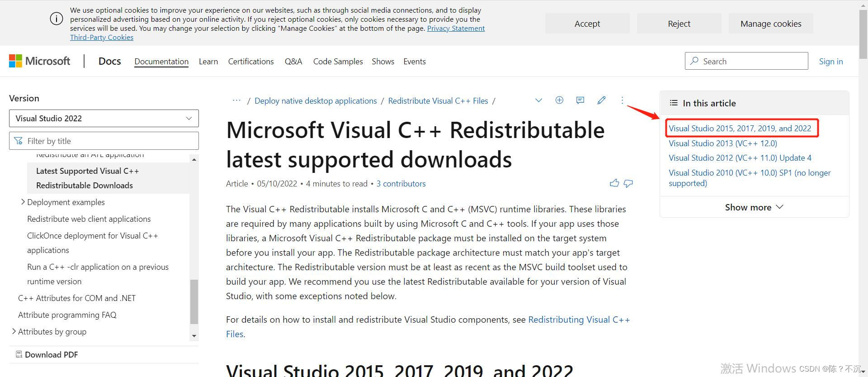This screenshot has height=377, width=868.
Task: Open the Documentation menu
Action: pyautogui.click(x=161, y=61)
